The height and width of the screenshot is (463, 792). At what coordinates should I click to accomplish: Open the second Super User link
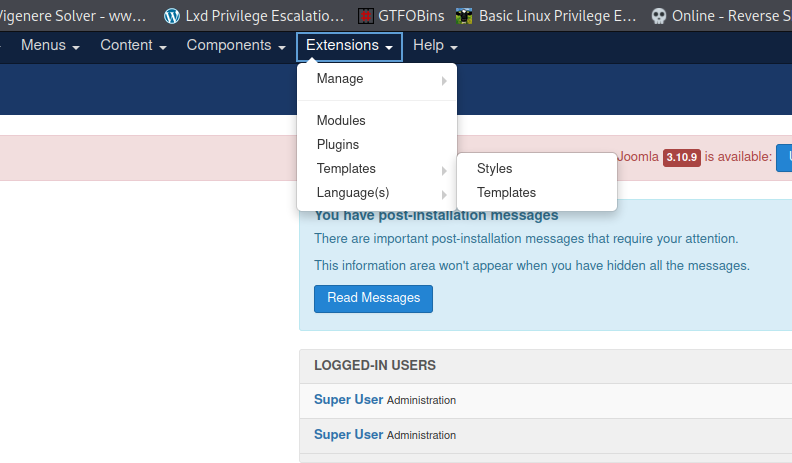pyautogui.click(x=348, y=435)
